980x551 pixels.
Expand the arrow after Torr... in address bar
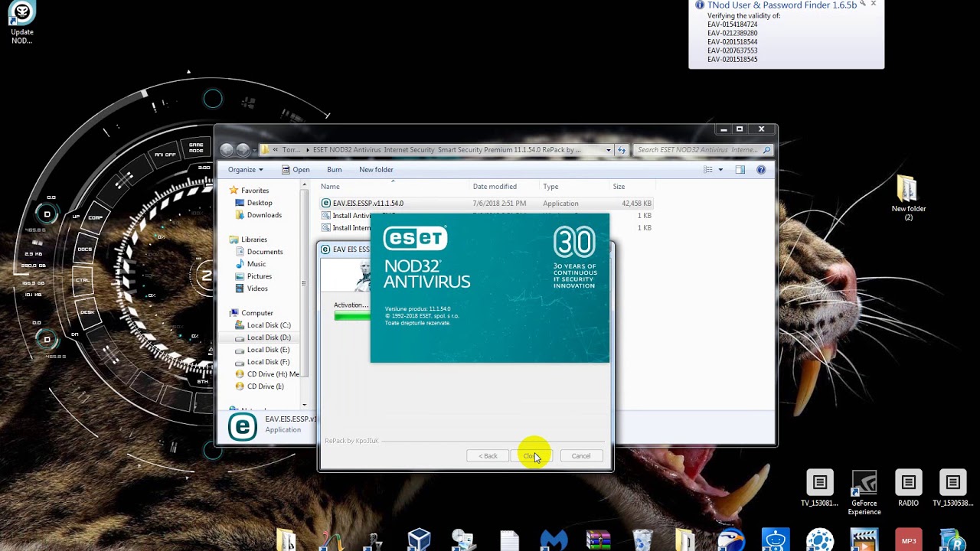307,150
